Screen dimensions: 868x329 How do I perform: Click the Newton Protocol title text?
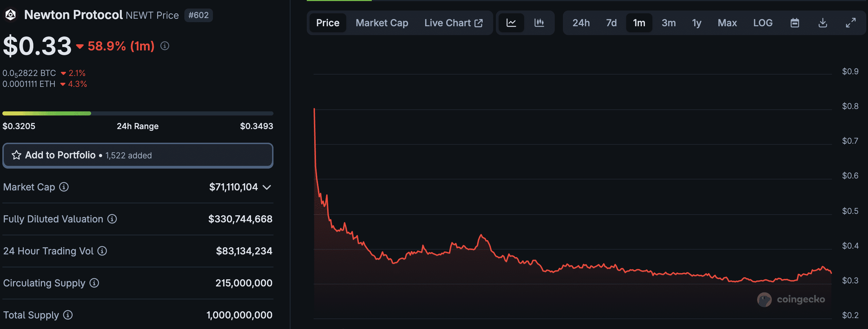pos(73,15)
